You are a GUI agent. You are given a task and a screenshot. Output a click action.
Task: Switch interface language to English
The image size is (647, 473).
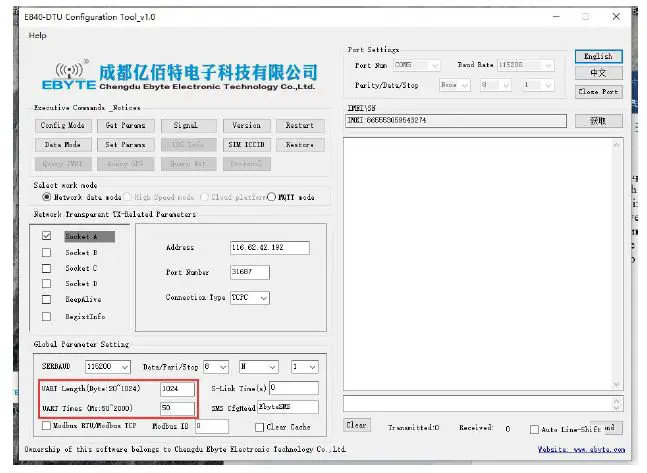598,57
